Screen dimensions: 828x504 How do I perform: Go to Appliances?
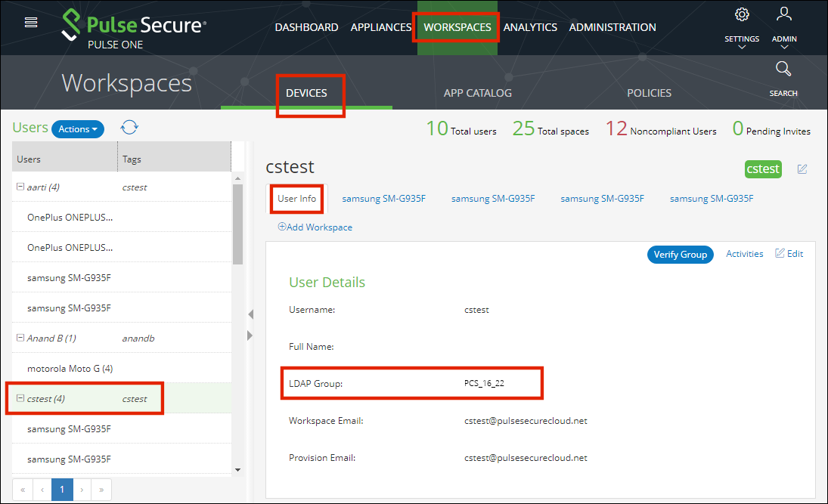click(x=381, y=27)
